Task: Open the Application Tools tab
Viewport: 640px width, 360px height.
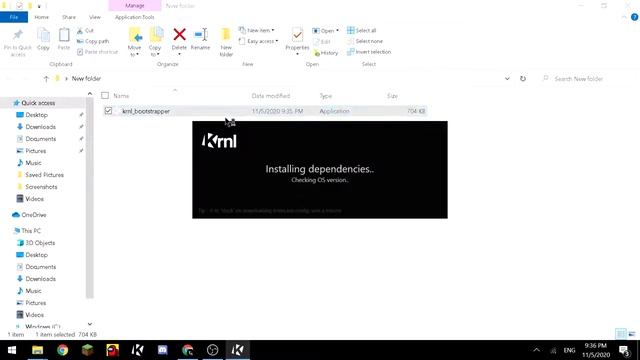Action: pyautogui.click(x=135, y=17)
